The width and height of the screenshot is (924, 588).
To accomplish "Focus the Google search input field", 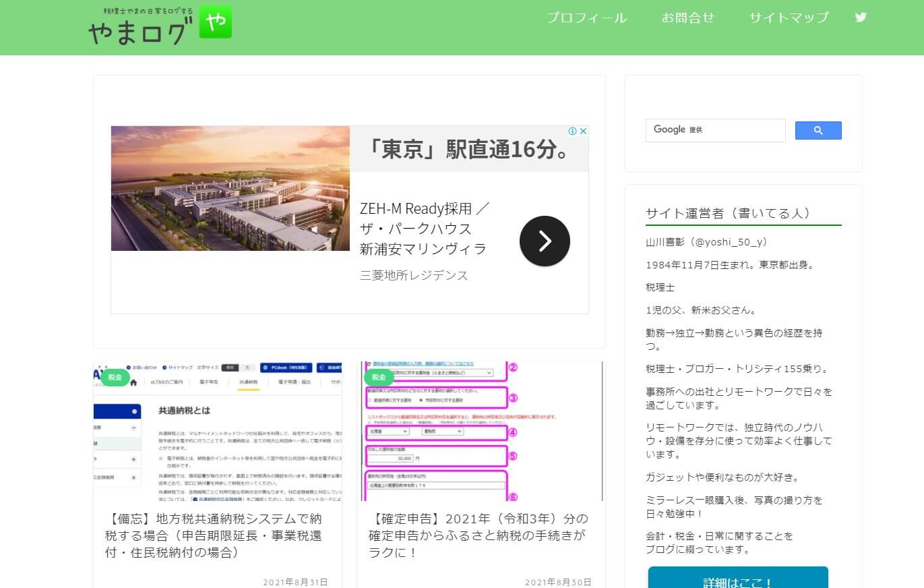I will 715,130.
